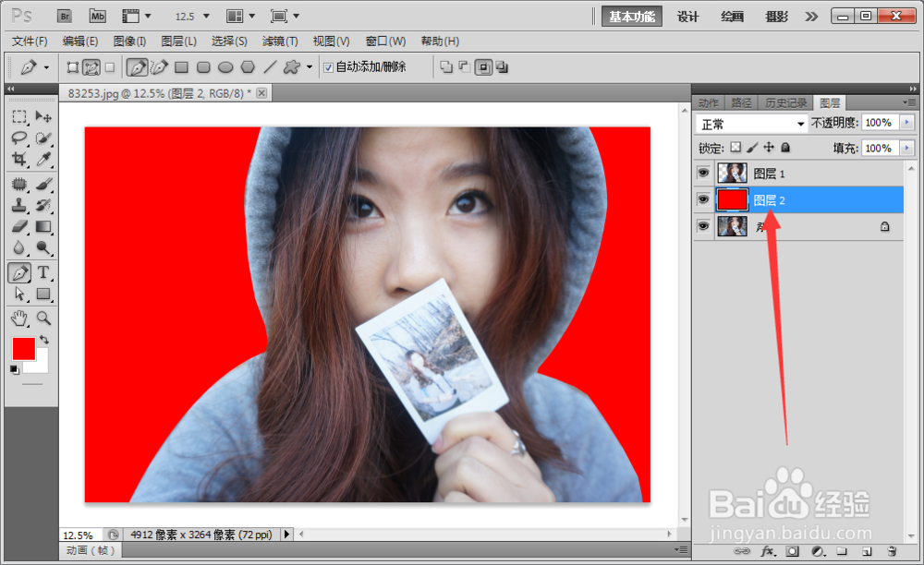Choose Line tool in options bar
Screen dimensions: 924x565
click(270, 67)
